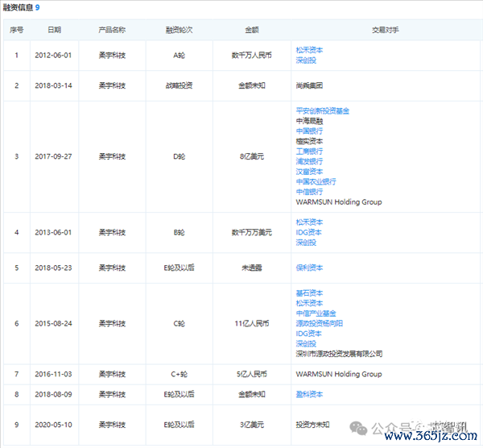Click WARMSUN Holding Group in the C+轮 row
Image resolution: width=483 pixels, height=448 pixels.
339,374
